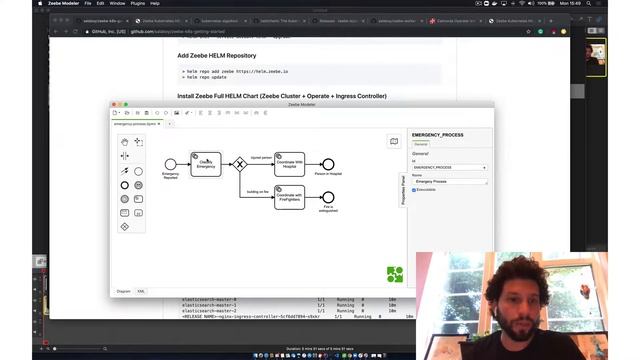Screen dimensions: 640x360
Task: Select the Emergency Reported start event
Action: [x=171, y=164]
